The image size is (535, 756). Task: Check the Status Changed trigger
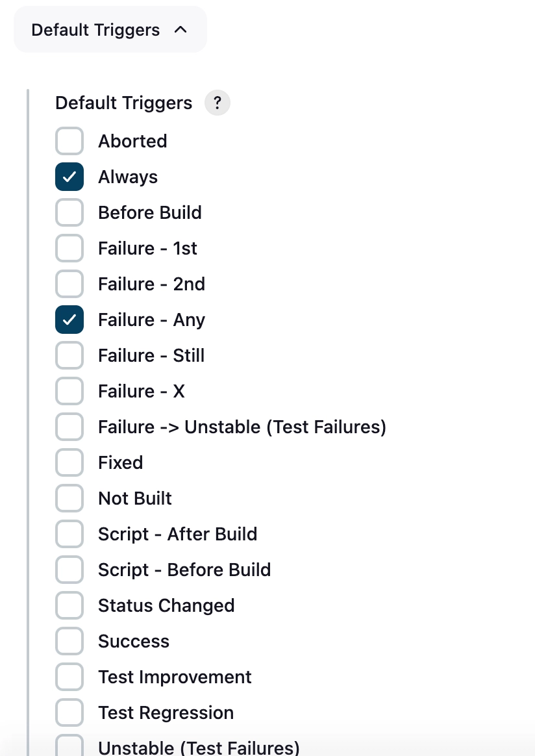click(x=69, y=605)
